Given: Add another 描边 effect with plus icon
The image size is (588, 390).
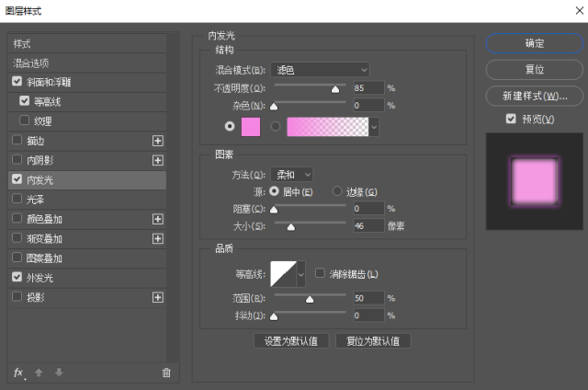Looking at the screenshot, I should tap(157, 141).
